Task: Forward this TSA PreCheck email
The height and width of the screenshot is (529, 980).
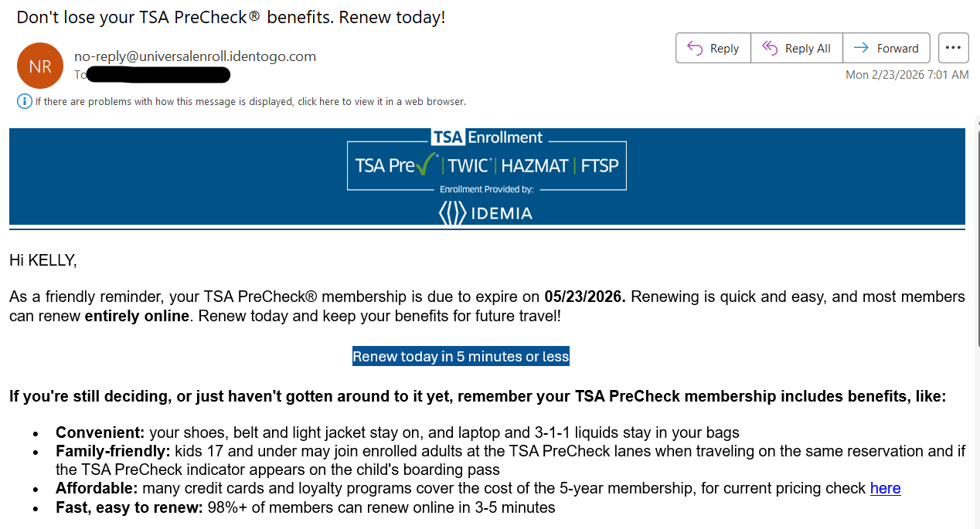Action: [886, 48]
